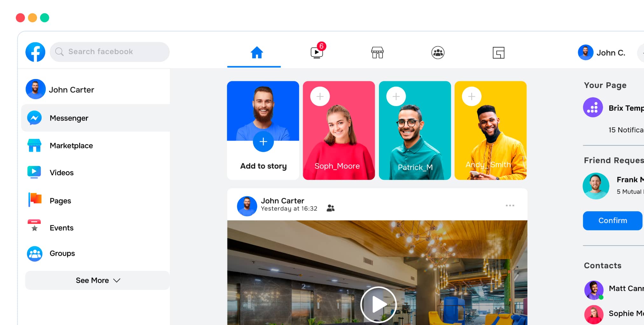Click the Pages flag icon
The height and width of the screenshot is (325, 644).
pos(35,199)
